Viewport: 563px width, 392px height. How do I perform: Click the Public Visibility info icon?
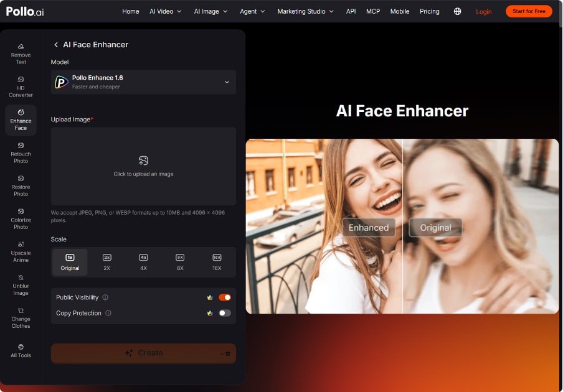pos(105,297)
